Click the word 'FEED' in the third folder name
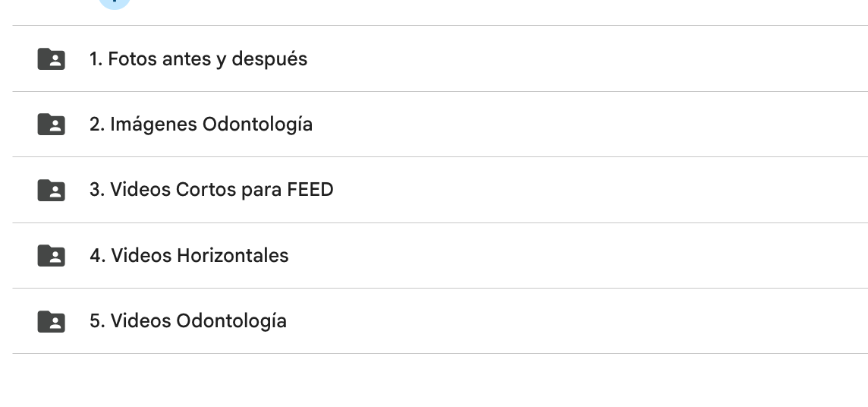The height and width of the screenshot is (407, 868). [310, 190]
